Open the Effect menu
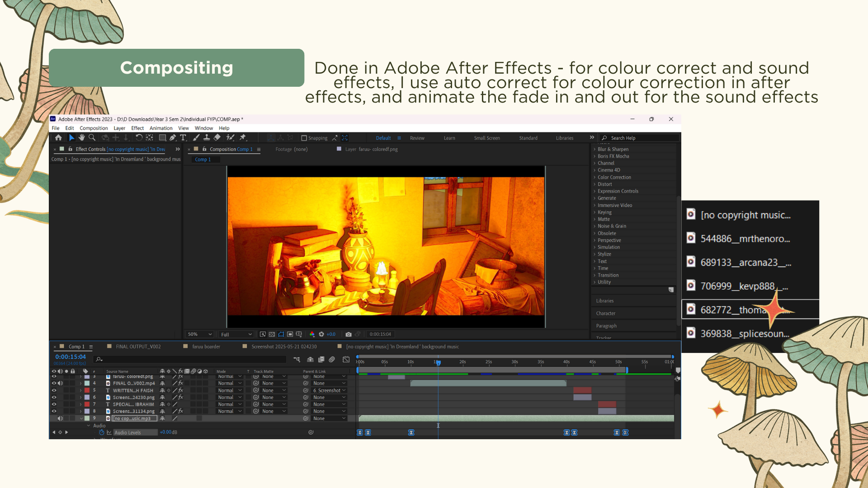868x488 pixels. 137,128
